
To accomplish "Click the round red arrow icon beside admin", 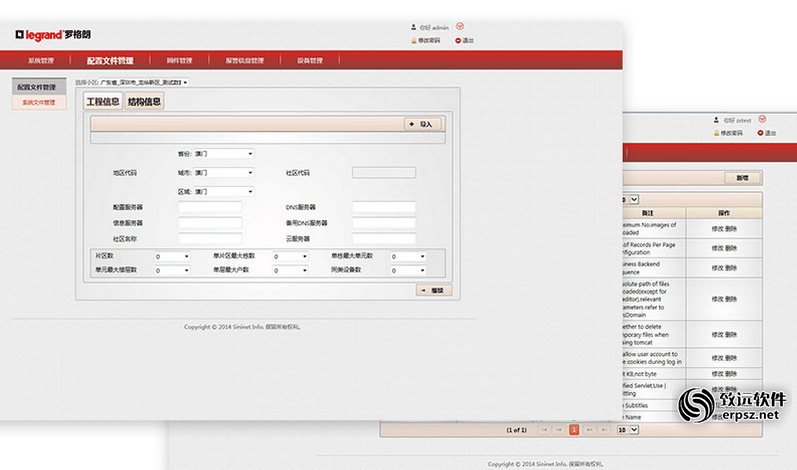I will point(459,26).
